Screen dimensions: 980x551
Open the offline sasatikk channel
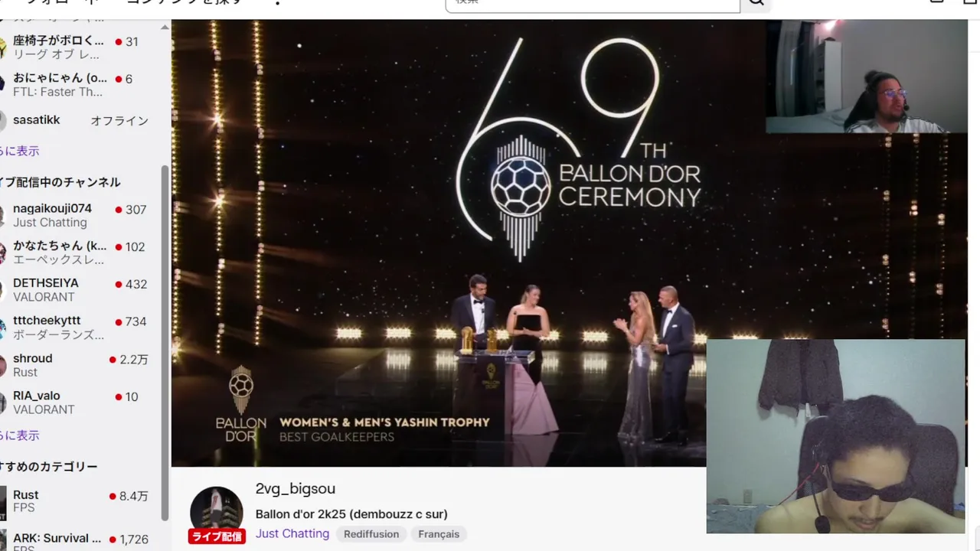(77, 120)
